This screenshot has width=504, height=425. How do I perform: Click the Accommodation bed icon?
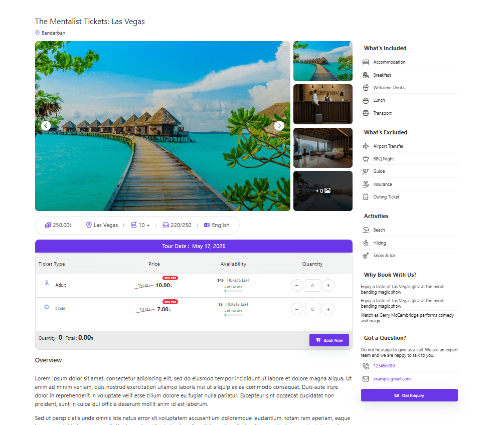pyautogui.click(x=366, y=62)
